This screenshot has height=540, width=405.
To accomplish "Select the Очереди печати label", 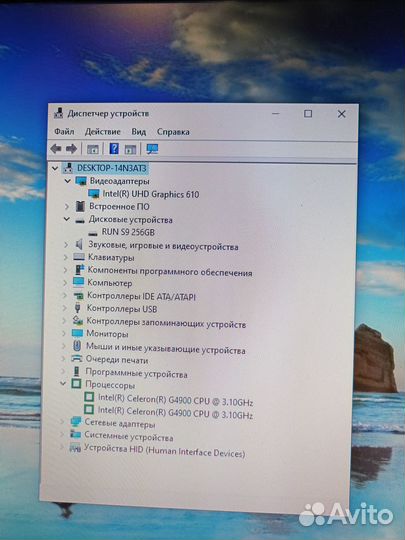I will (117, 360).
